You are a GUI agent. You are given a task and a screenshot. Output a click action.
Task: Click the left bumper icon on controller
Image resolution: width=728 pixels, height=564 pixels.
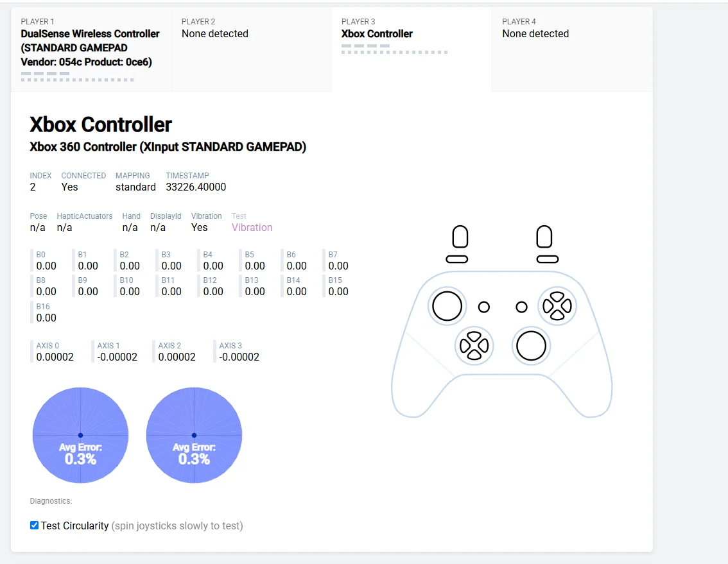coord(457,259)
